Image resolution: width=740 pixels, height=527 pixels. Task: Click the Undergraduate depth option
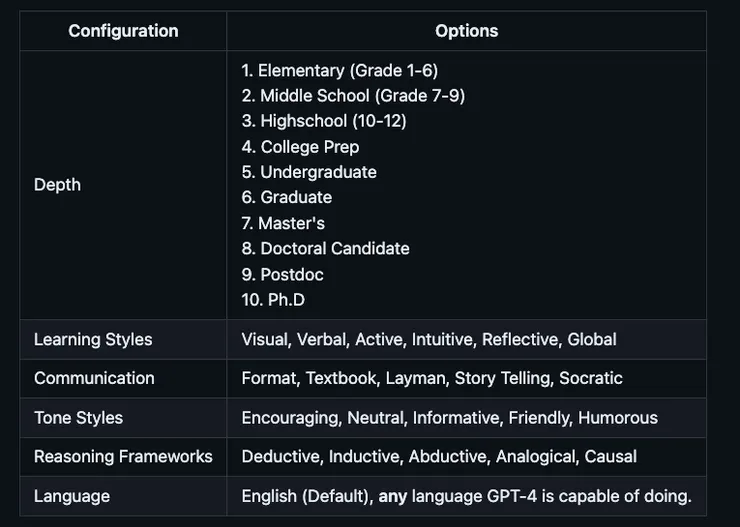click(309, 172)
